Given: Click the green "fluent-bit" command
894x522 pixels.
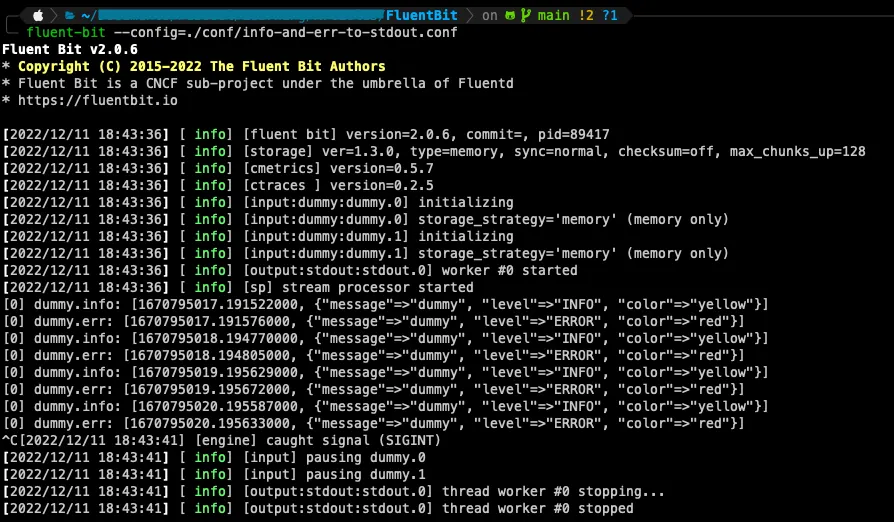Looking at the screenshot, I should (x=66, y=32).
